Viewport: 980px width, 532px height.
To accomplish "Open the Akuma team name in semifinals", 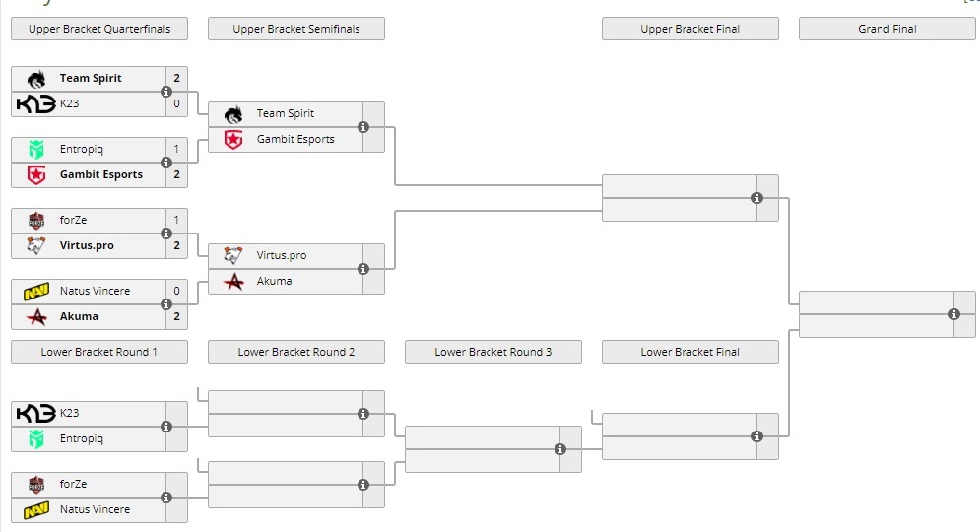I will (274, 282).
